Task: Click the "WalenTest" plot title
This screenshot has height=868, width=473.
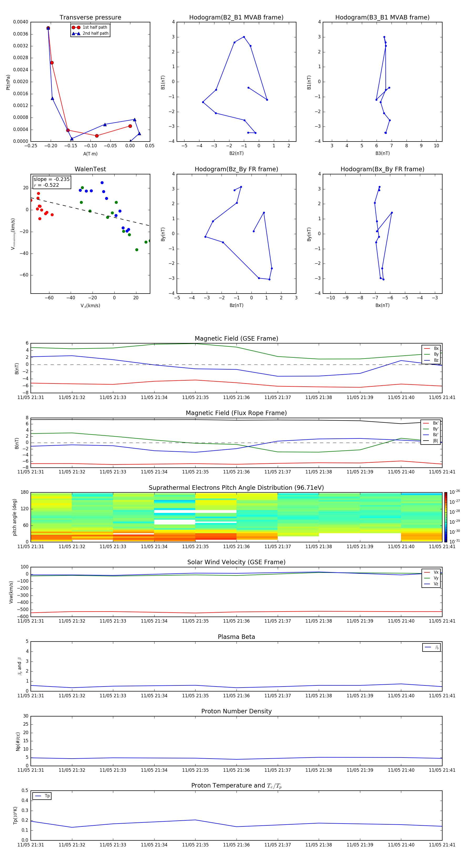Action: tap(90, 169)
